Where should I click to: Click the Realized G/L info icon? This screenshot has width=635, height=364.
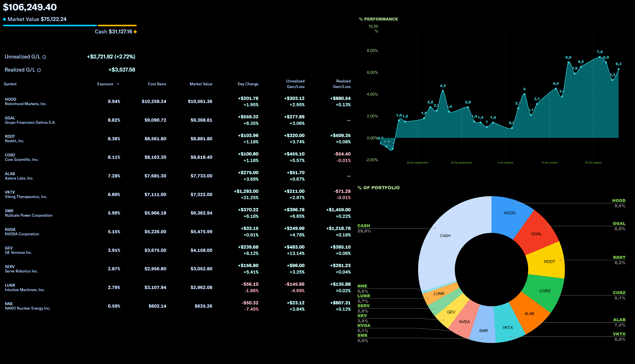39,70
